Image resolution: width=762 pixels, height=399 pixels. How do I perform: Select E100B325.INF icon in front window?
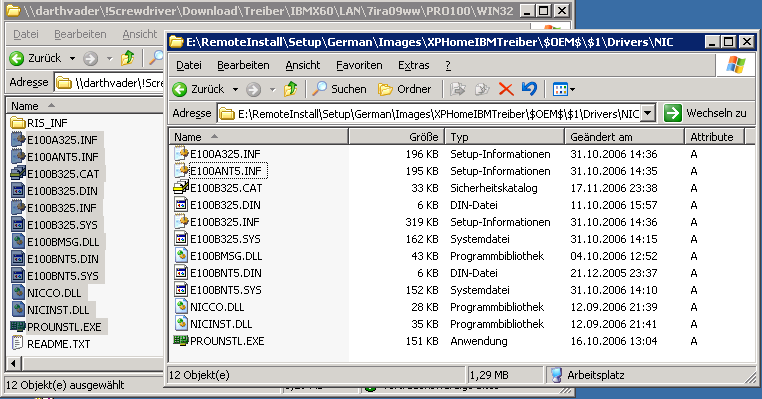pyautogui.click(x=181, y=222)
